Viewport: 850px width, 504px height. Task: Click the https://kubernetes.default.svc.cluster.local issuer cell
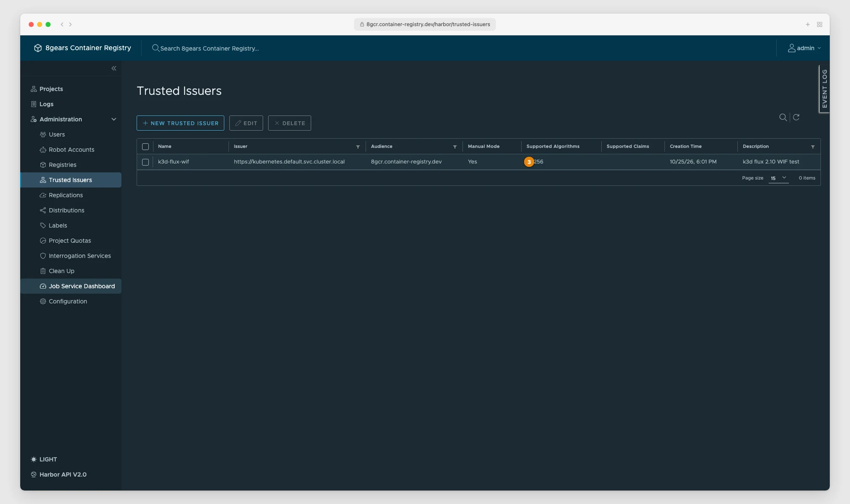[289, 162]
